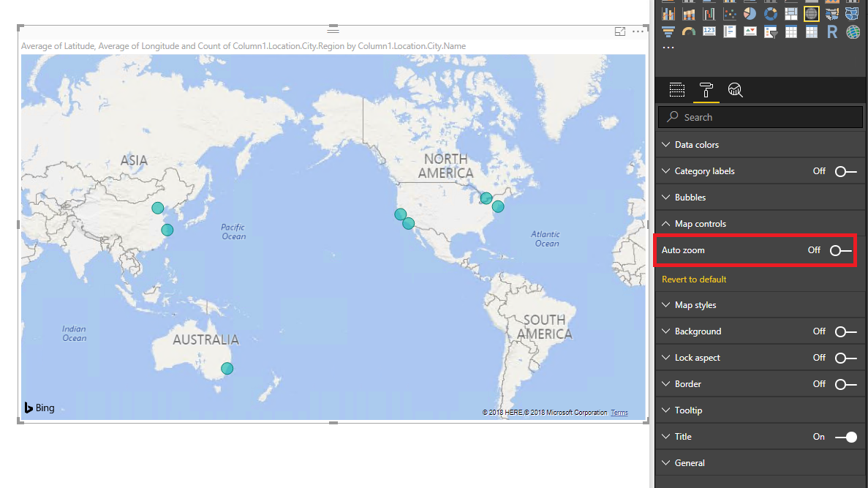Expand the Lock aspect section chevron
868x488 pixels.
click(x=666, y=358)
